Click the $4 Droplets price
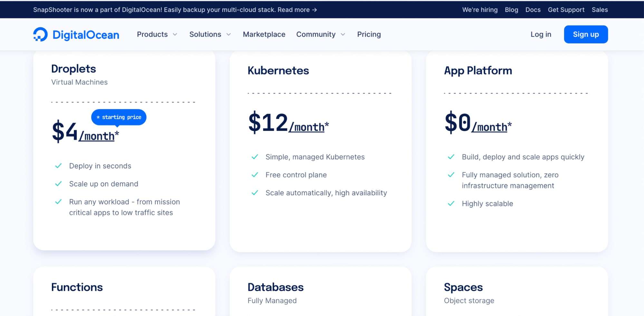Screen dimensions: 644x316 click(x=65, y=131)
